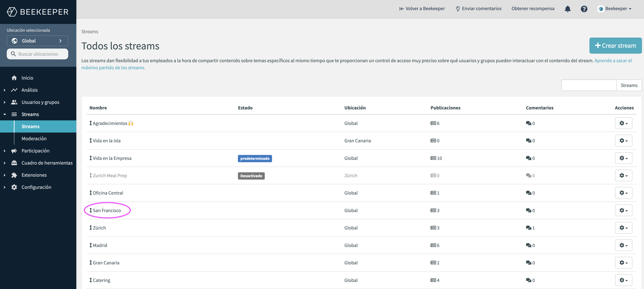The height and width of the screenshot is (289, 644).
Task: Click the Streams search button
Action: [629, 85]
